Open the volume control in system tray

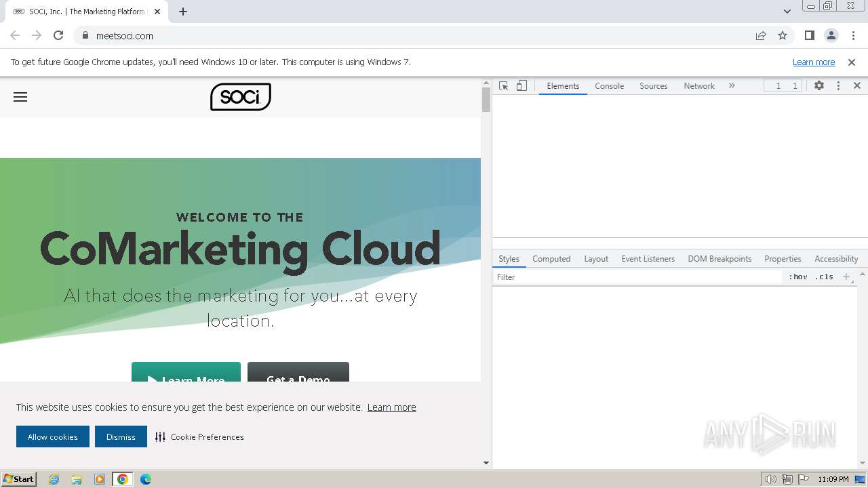tap(771, 479)
